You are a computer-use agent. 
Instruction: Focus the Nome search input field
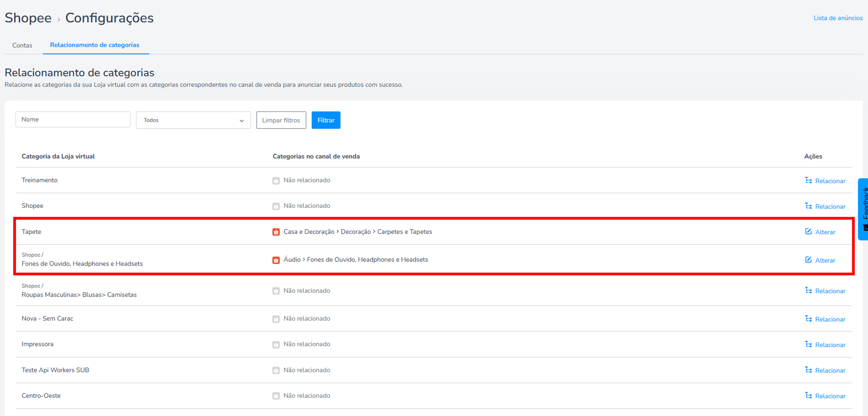[73, 120]
